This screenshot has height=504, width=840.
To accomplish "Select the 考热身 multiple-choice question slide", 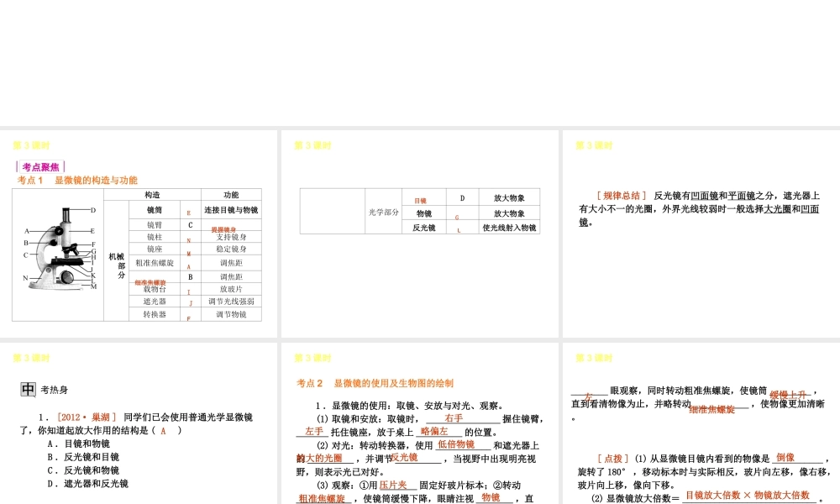I will click(139, 423).
